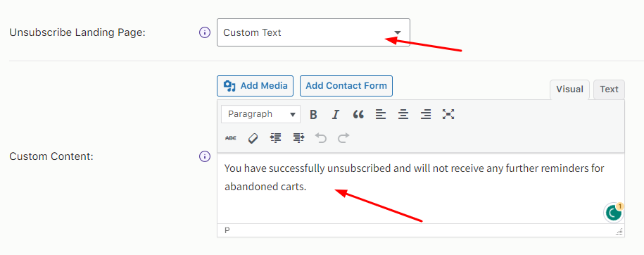Undo the last edit

[321, 138]
